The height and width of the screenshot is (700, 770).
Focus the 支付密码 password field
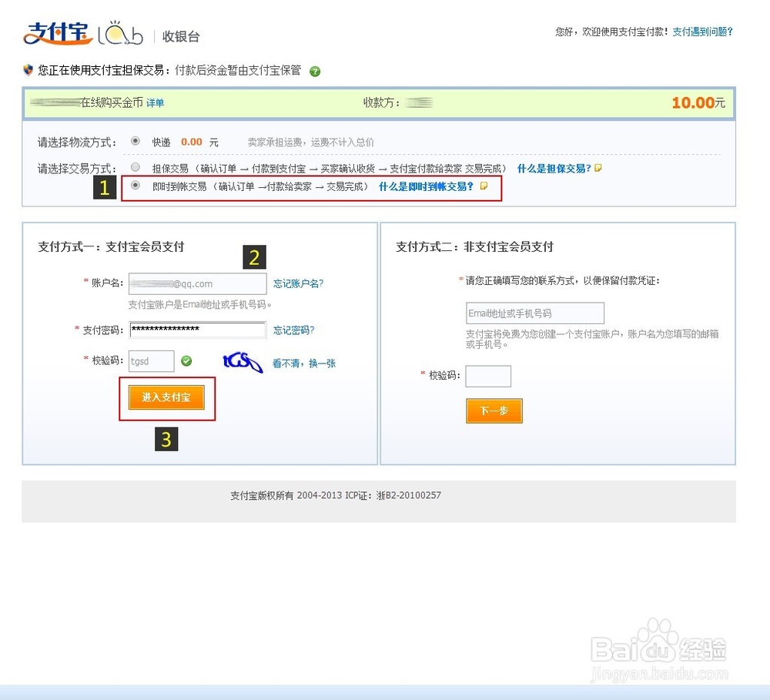point(197,330)
